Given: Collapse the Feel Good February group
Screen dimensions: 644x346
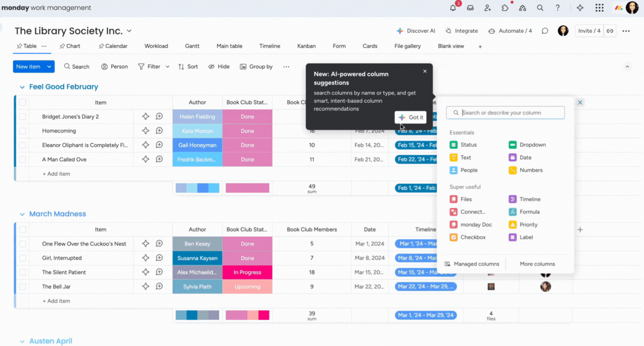Looking at the screenshot, I should (x=22, y=87).
